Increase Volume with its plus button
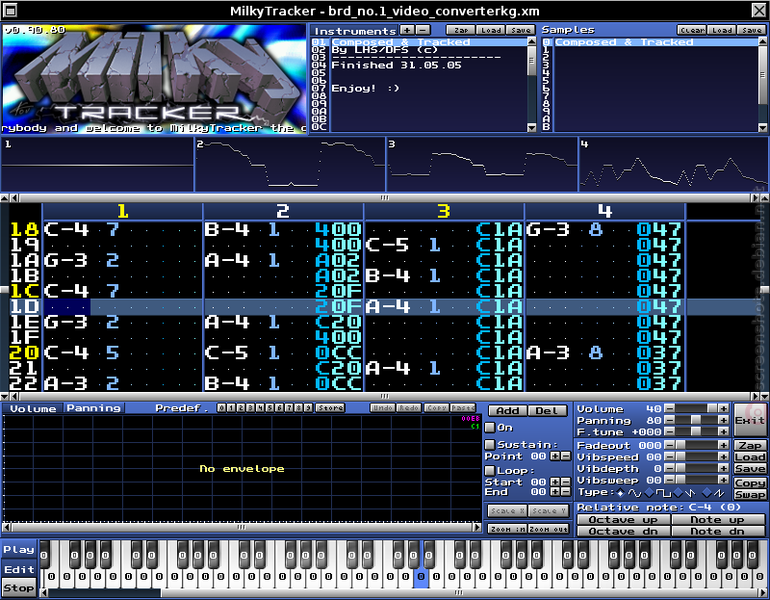This screenshot has height=600, width=770. (x=723, y=409)
